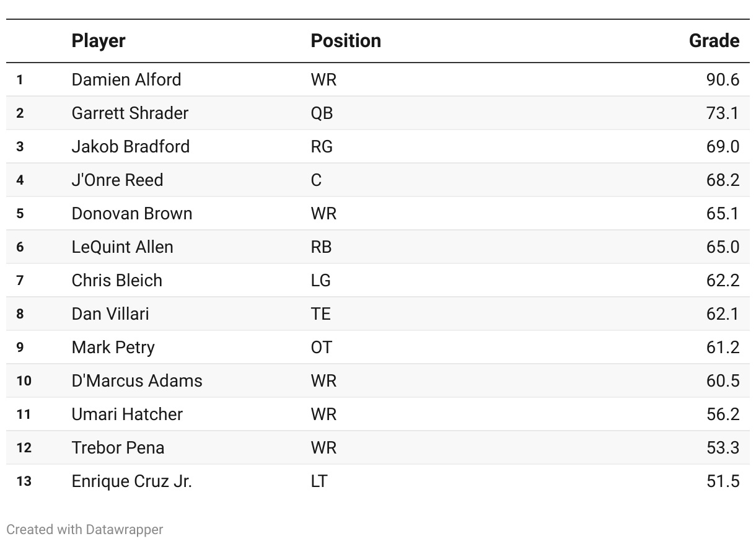Select the Enrique Cruz Jr. name
Viewport: 756px width, 544px height.
[x=131, y=481]
